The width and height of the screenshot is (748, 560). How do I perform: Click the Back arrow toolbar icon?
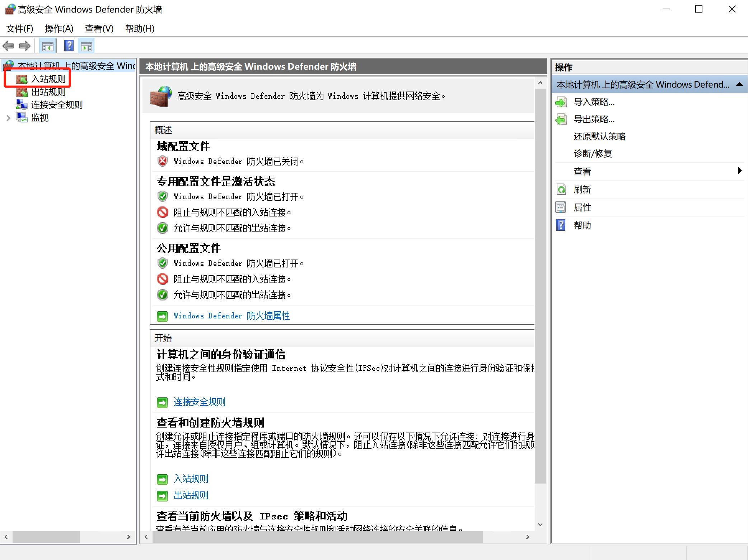click(x=8, y=46)
